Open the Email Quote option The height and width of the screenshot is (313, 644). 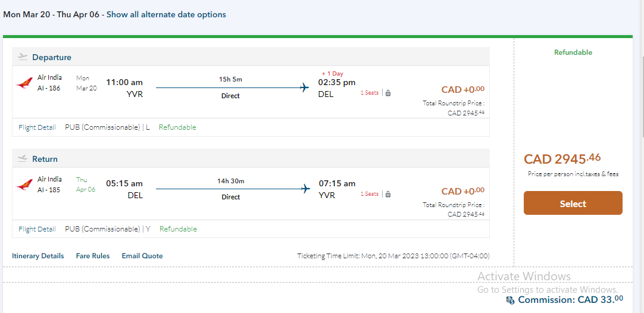(x=142, y=256)
